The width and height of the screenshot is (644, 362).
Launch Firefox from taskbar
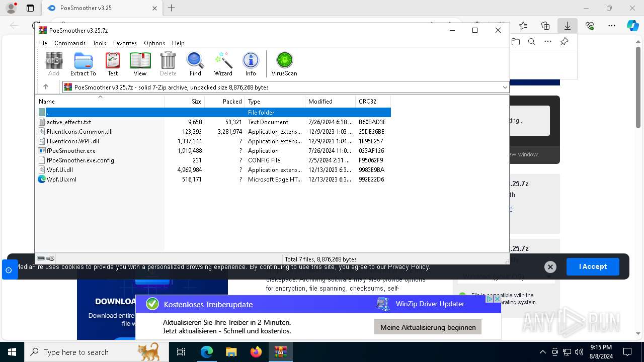(256, 352)
